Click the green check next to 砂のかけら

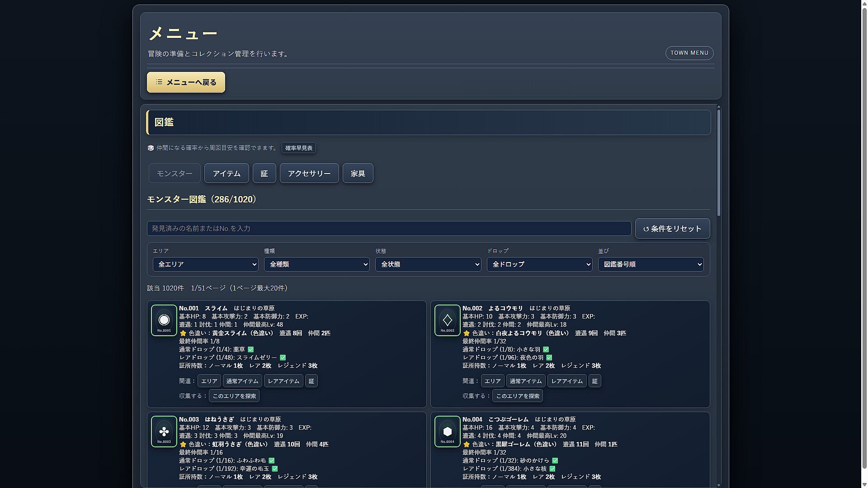tap(555, 460)
